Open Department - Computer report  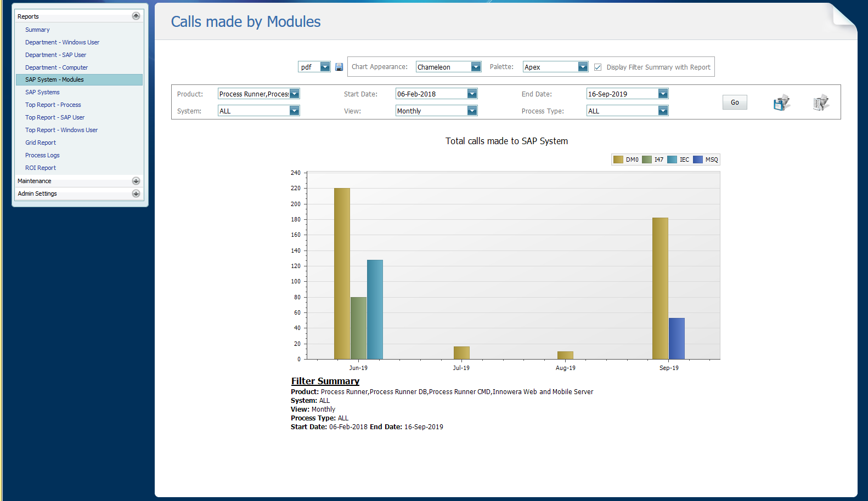[x=57, y=67]
